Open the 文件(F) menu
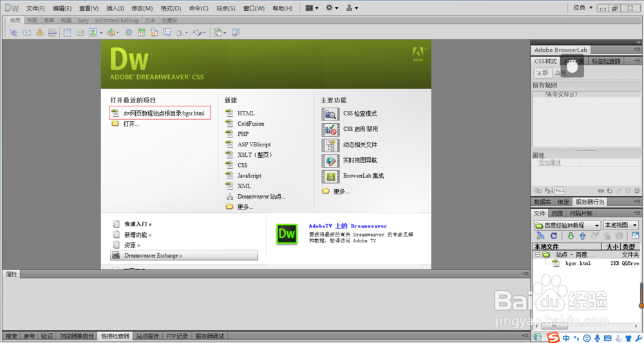Viewport: 644px width, 343px height. (35, 8)
